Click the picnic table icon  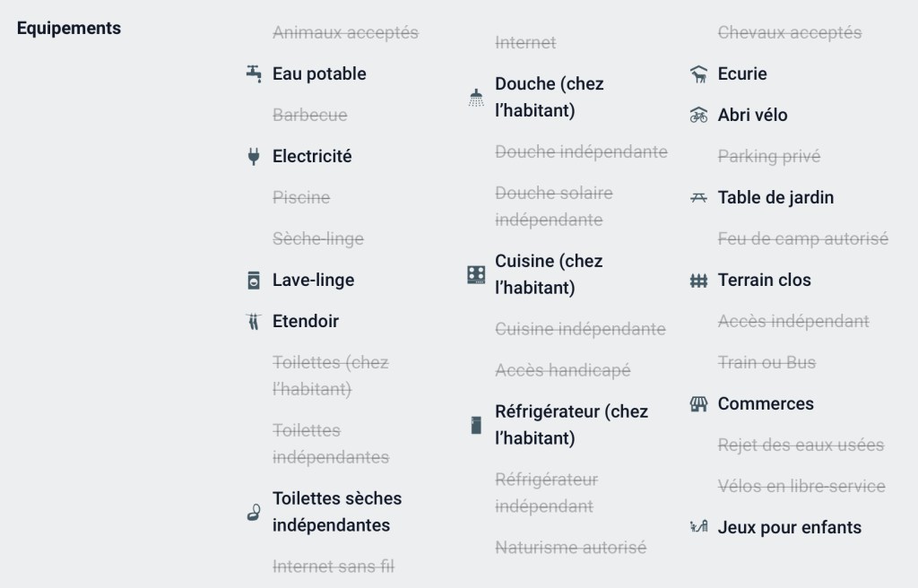(699, 197)
